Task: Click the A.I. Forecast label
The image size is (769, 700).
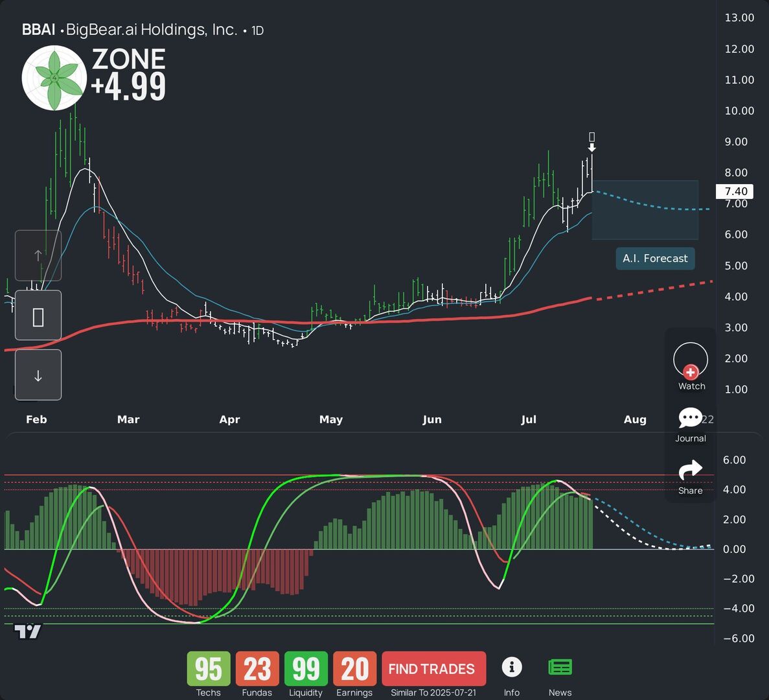Action: (x=655, y=259)
